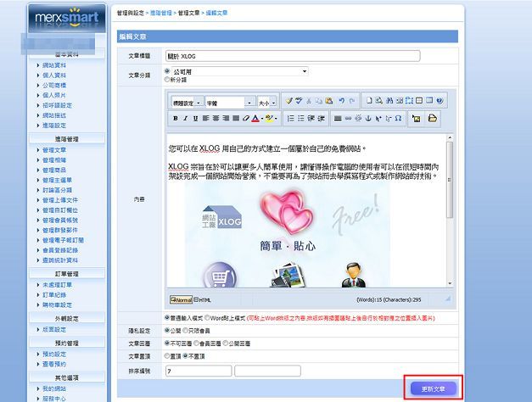This screenshot has width=532, height=402.
Task: Justify text in the editor
Action: pyautogui.click(x=236, y=119)
